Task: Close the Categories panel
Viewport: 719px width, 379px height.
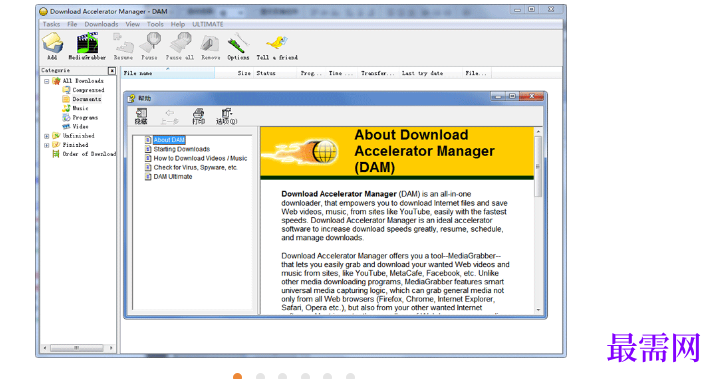Action: click(112, 71)
